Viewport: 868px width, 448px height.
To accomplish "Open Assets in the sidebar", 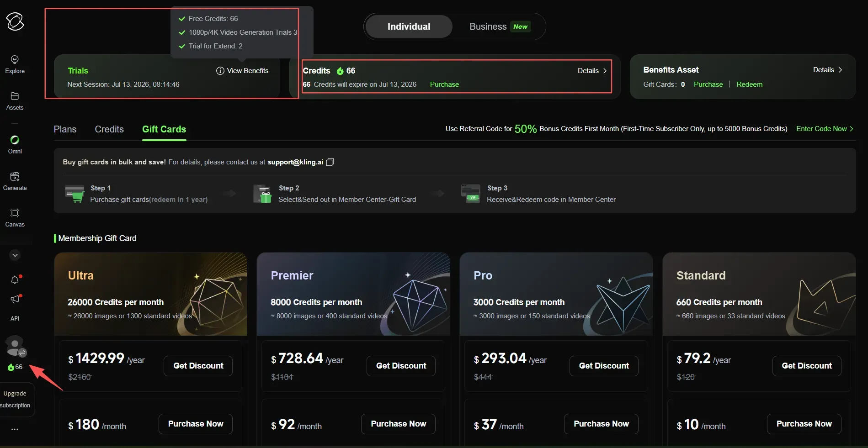I will 15,101.
